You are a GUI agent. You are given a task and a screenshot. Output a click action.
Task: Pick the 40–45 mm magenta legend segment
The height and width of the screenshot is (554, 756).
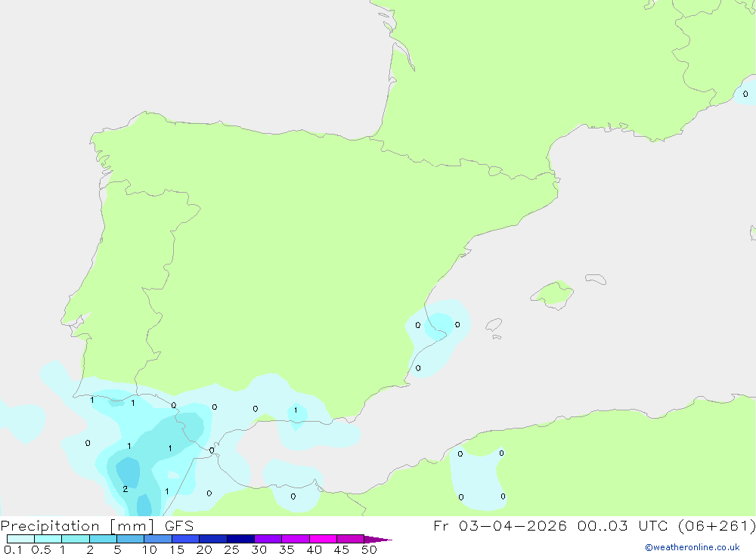323,539
